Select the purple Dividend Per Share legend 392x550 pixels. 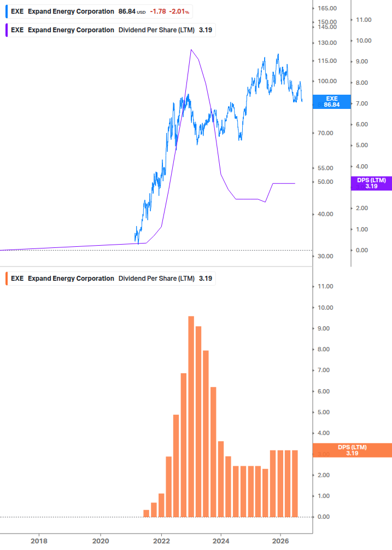[x=110, y=30]
